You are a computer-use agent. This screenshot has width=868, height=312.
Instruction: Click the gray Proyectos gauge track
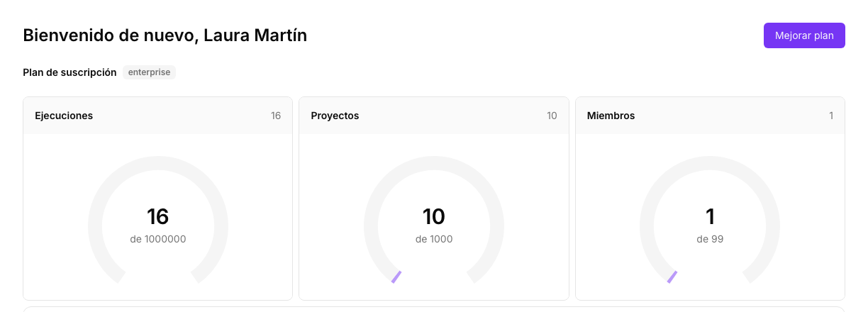coord(434,164)
